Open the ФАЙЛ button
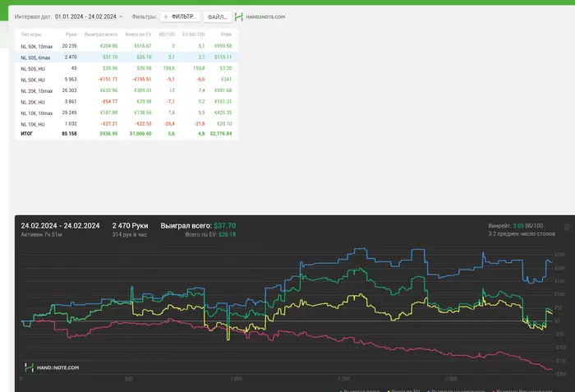The image size is (575, 392). tap(218, 17)
